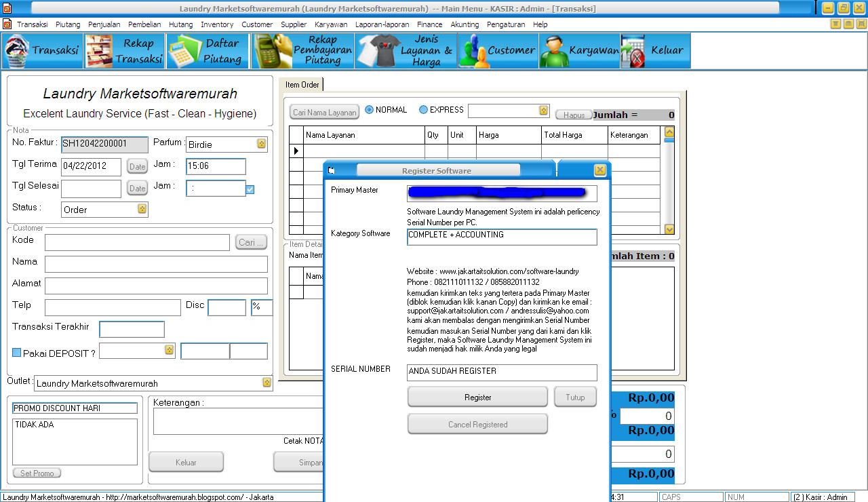Image resolution: width=868 pixels, height=502 pixels.
Task: Open the Parfum dropdown showing Birdie
Action: pos(260,144)
